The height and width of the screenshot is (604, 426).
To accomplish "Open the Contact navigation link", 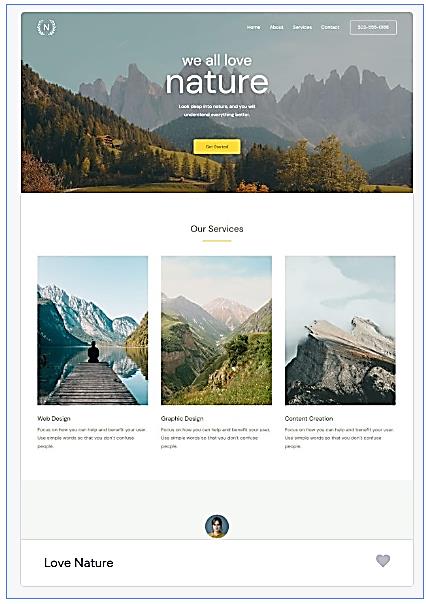I will click(x=330, y=27).
